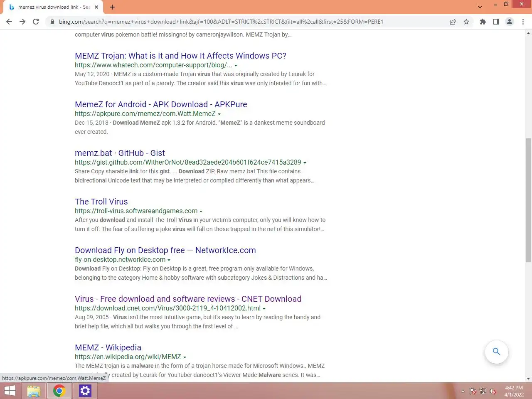Click the apkpure.com/memez green URL

coord(145,114)
